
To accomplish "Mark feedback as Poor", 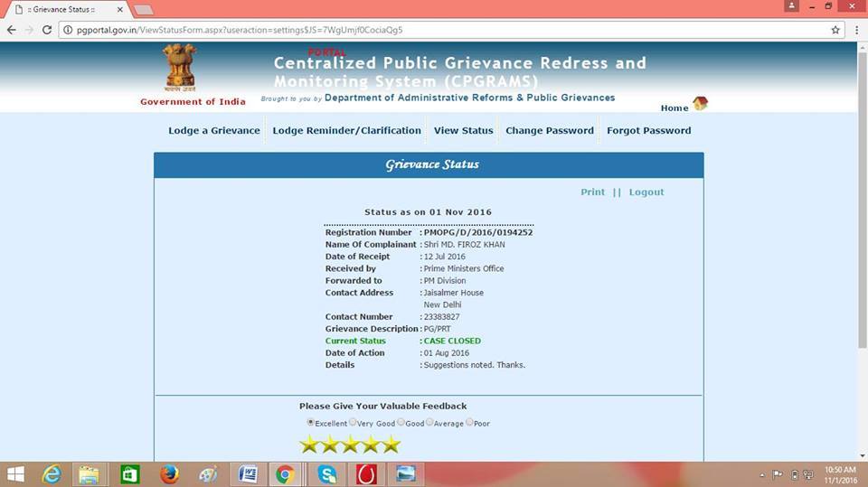I will point(469,422).
